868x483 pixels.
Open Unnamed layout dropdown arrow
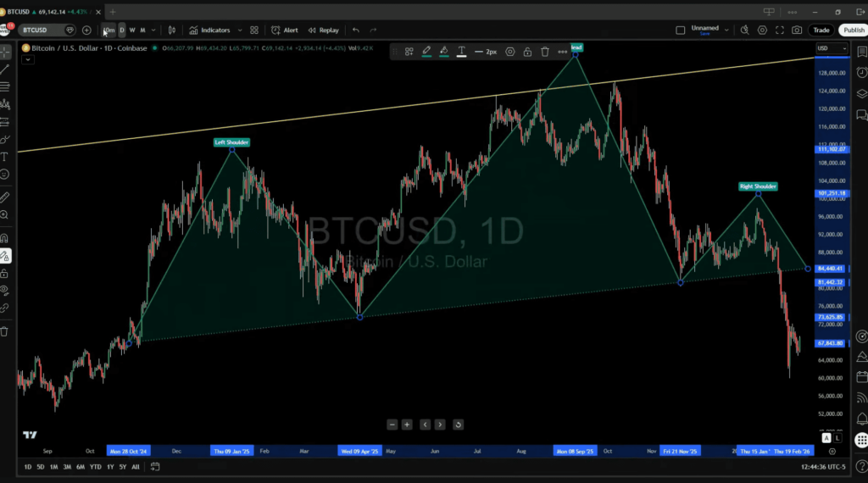[x=726, y=31]
